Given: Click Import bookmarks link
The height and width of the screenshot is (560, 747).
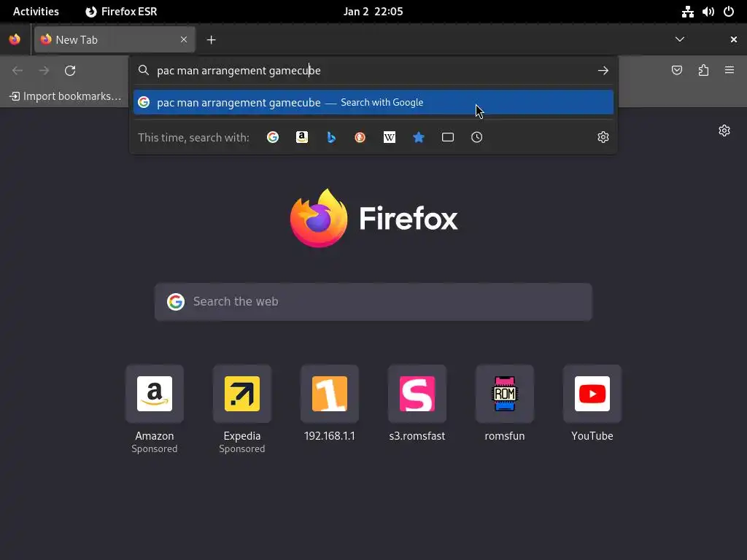Looking at the screenshot, I should (x=66, y=96).
